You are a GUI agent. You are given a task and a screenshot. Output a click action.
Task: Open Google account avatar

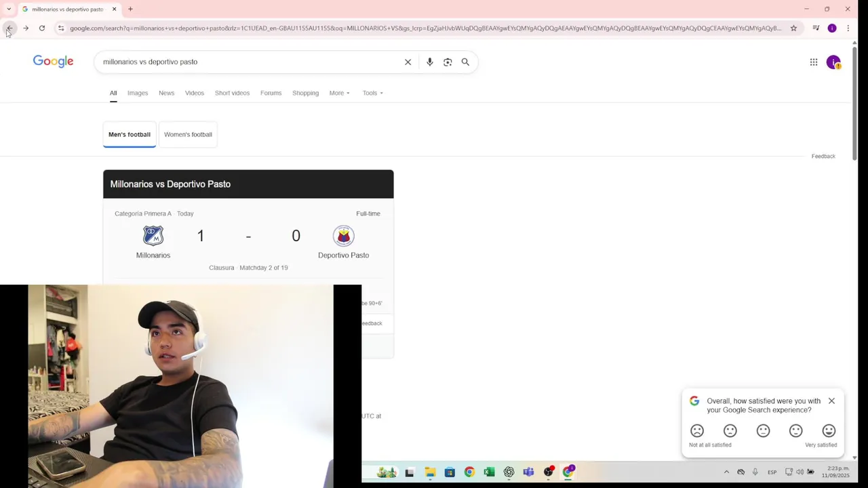coord(833,62)
